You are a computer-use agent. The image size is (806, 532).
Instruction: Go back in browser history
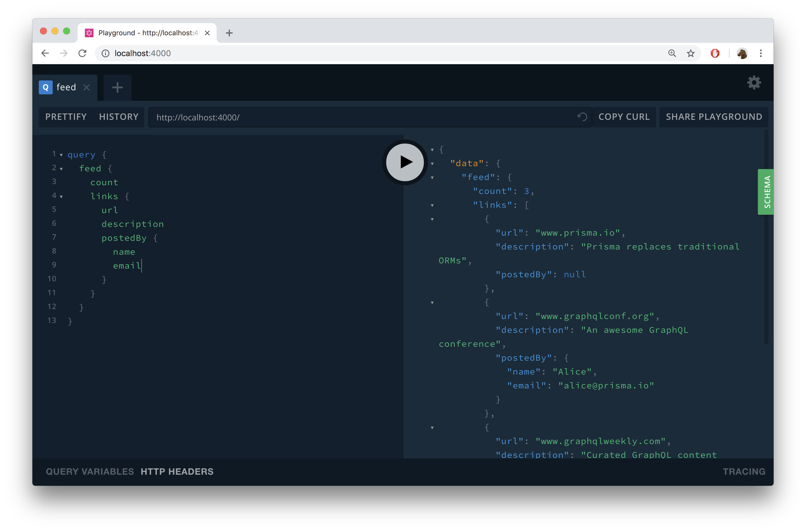(45, 53)
